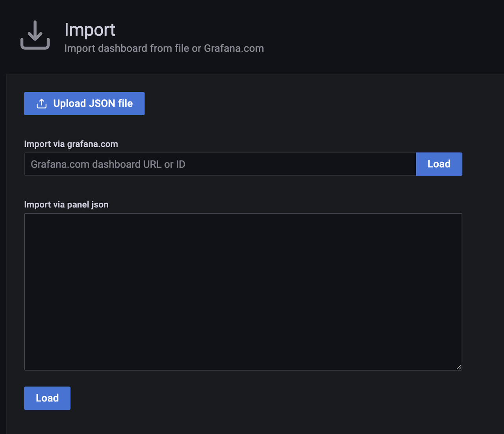The image size is (504, 434).
Task: Click the word 'Grafana.com' in the subtitle
Action: pos(234,48)
